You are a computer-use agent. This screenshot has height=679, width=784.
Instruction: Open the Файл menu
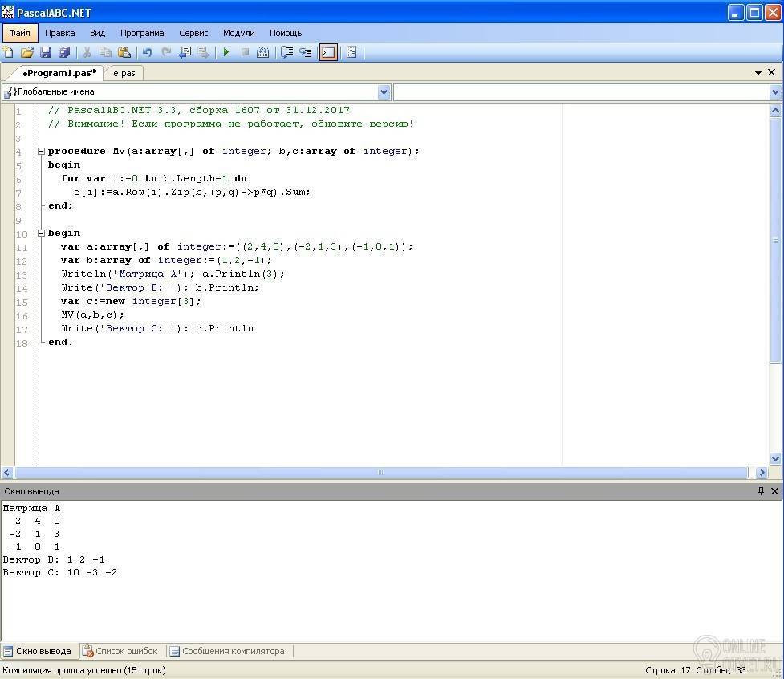(19, 33)
